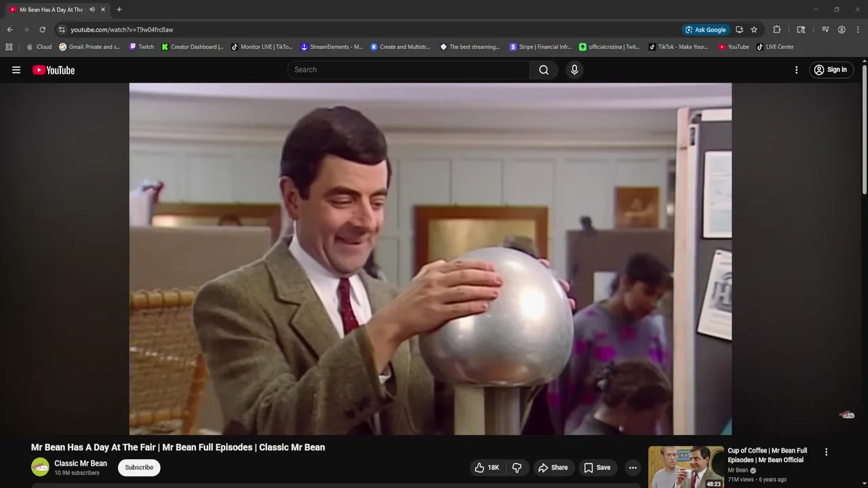This screenshot has width=868, height=488.
Task: Open Cup of Coffee video thumbnail
Action: click(x=686, y=467)
